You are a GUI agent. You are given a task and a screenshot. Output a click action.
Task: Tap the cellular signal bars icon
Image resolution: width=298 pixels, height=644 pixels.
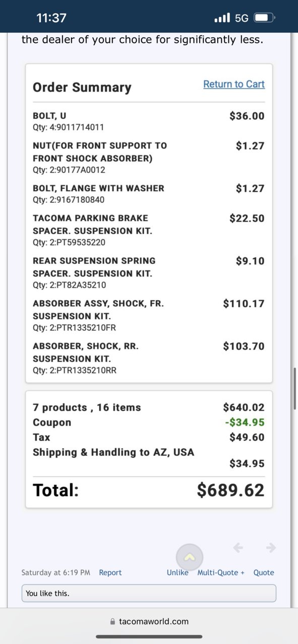point(222,18)
